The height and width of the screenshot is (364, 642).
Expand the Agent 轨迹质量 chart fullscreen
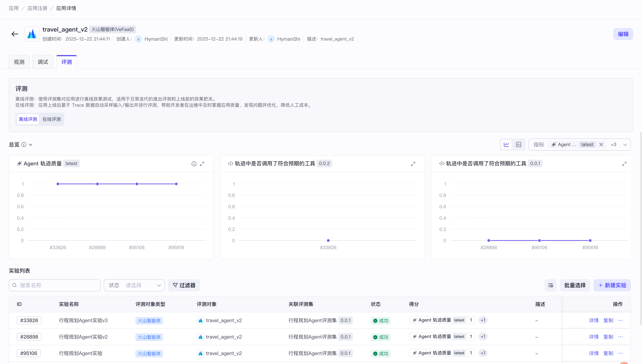pyautogui.click(x=202, y=164)
